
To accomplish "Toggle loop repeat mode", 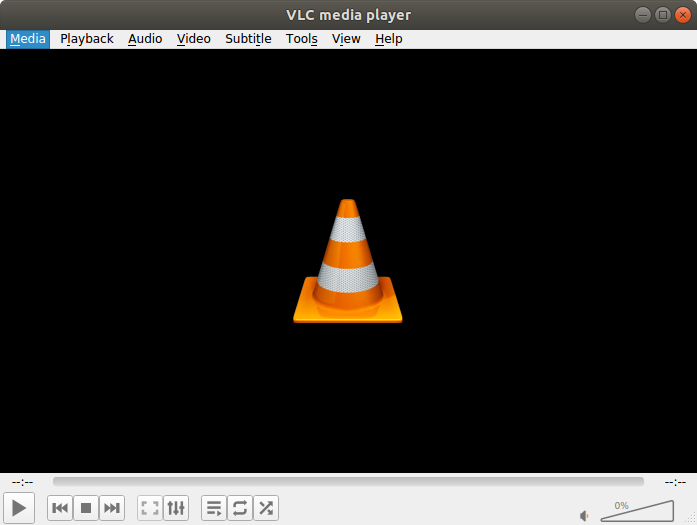I will point(240,508).
